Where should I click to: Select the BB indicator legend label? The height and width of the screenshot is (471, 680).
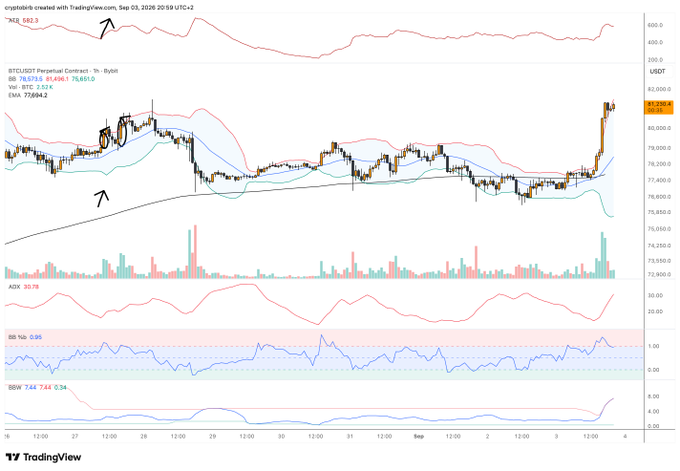[x=12, y=79]
